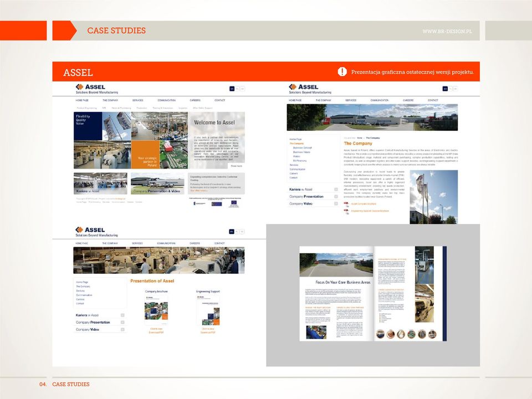Click the Assel logo in the Presentation mockup
The width and height of the screenshot is (532, 399).
pyautogui.click(x=96, y=232)
